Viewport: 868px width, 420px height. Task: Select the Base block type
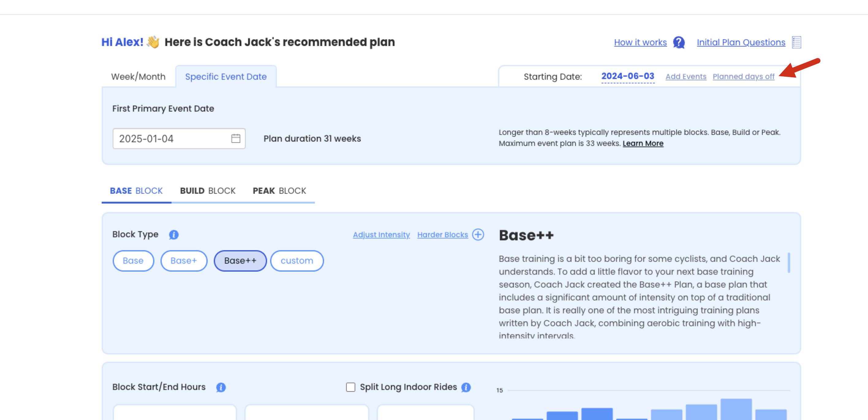133,261
